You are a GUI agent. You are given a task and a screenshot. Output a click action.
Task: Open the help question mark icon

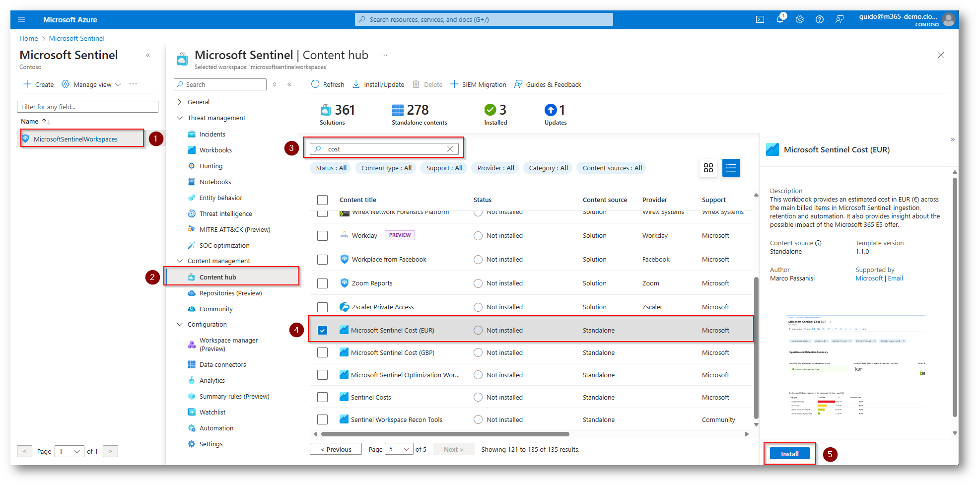(x=820, y=19)
